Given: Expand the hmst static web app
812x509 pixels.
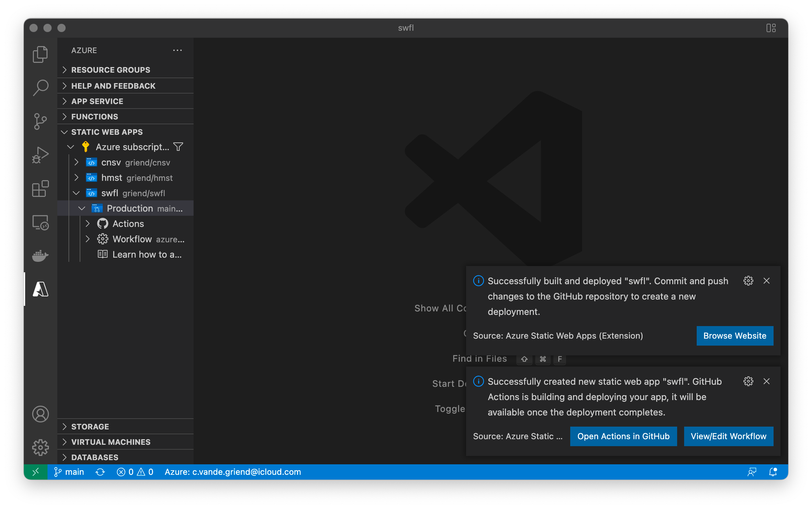Looking at the screenshot, I should pos(76,178).
